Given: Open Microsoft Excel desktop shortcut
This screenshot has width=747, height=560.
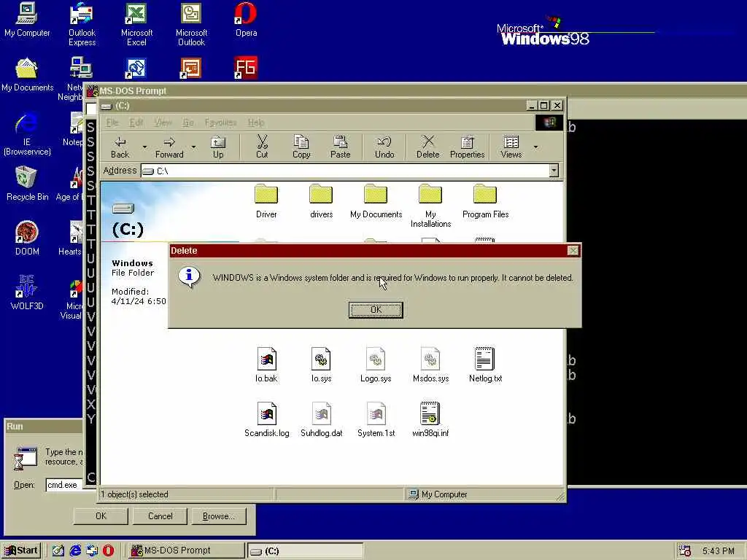Looking at the screenshot, I should point(136,24).
